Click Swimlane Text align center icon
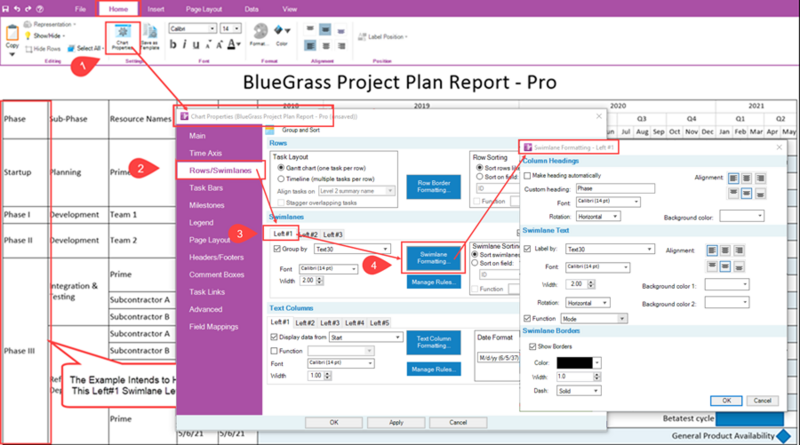 tap(725, 251)
